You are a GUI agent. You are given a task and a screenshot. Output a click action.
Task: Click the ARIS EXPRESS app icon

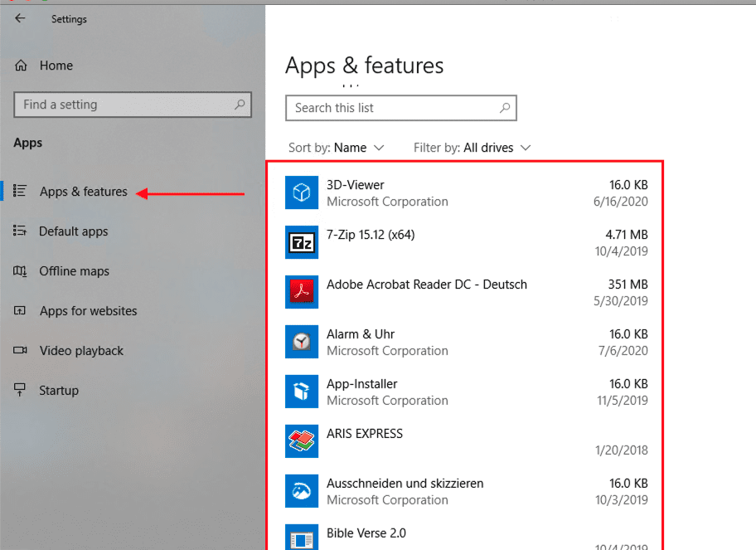[x=302, y=441]
